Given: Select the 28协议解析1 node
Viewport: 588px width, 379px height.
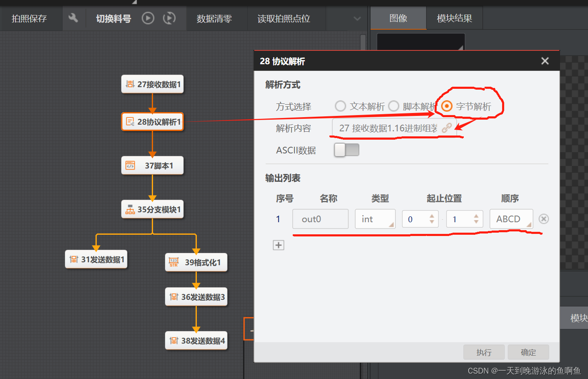Looking at the screenshot, I should click(153, 122).
